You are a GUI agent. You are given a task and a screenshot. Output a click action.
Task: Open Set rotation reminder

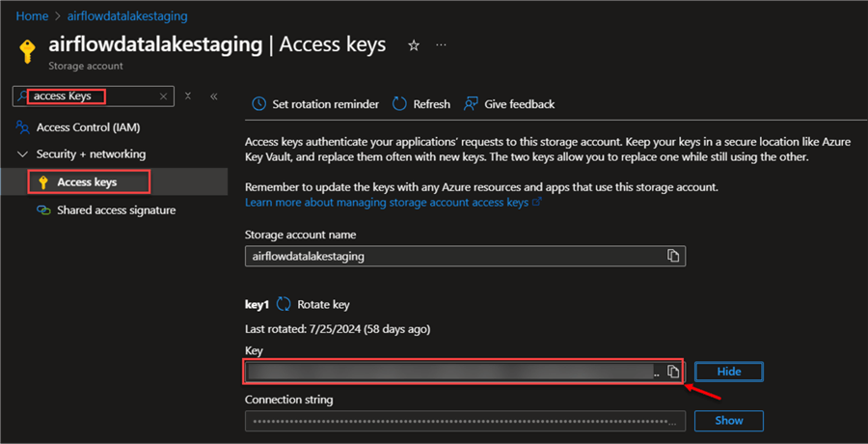click(315, 104)
